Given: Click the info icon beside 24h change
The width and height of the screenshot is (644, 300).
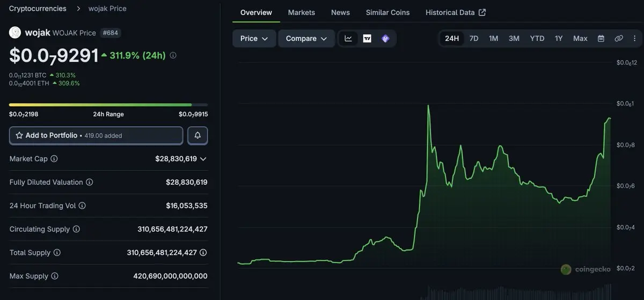Looking at the screenshot, I should coord(173,55).
